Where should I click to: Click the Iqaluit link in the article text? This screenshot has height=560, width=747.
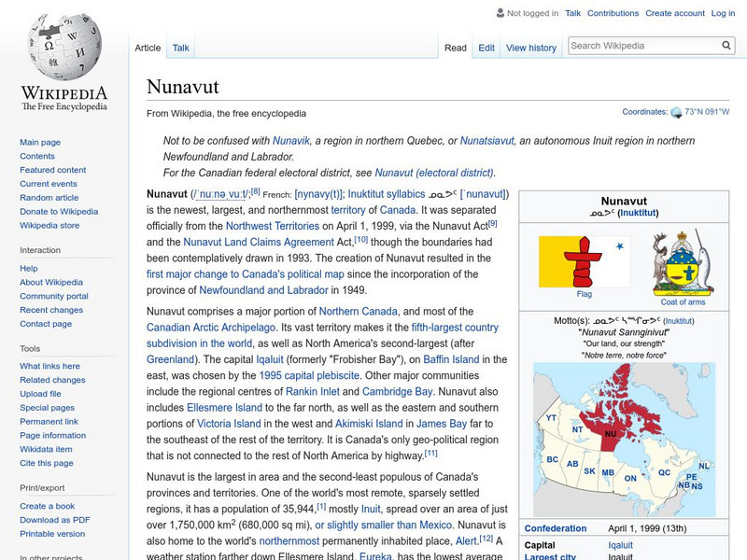point(270,359)
